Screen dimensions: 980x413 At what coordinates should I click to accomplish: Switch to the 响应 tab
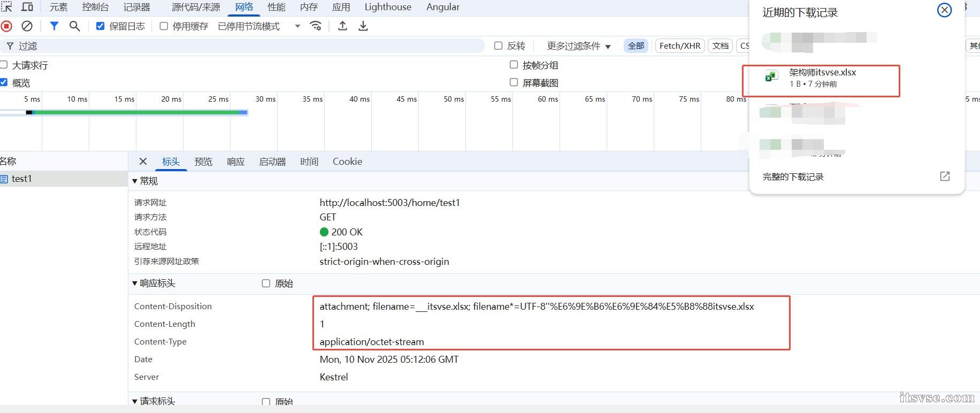pyautogui.click(x=236, y=162)
